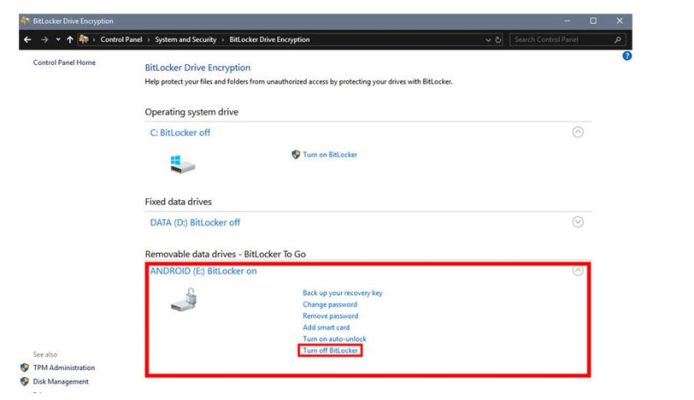
Task: Go back with the navigation arrow
Action: point(27,40)
